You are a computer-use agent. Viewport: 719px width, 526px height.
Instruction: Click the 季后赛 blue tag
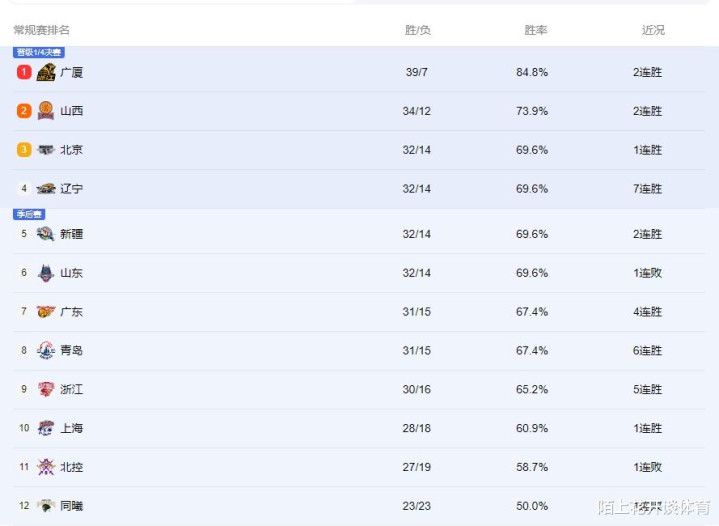click(28, 214)
